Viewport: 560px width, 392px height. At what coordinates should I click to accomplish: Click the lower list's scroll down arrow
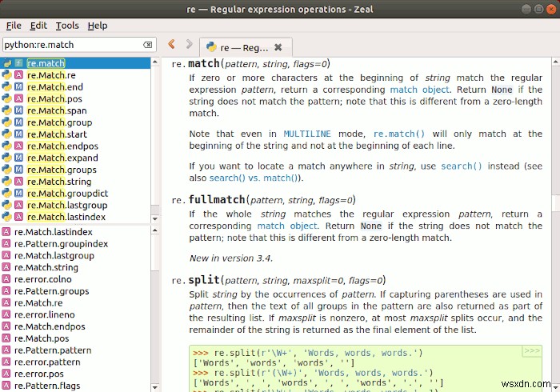pos(154,387)
